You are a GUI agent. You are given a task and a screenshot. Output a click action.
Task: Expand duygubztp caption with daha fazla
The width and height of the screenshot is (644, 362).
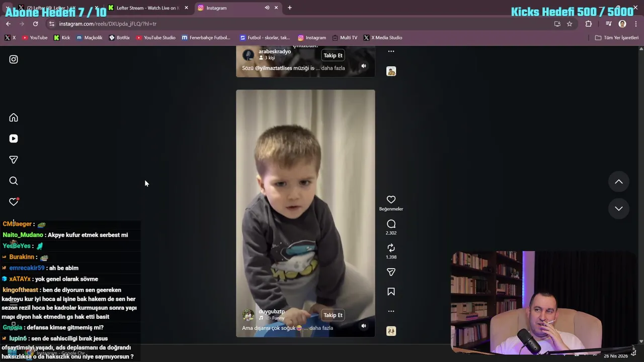pyautogui.click(x=321, y=328)
